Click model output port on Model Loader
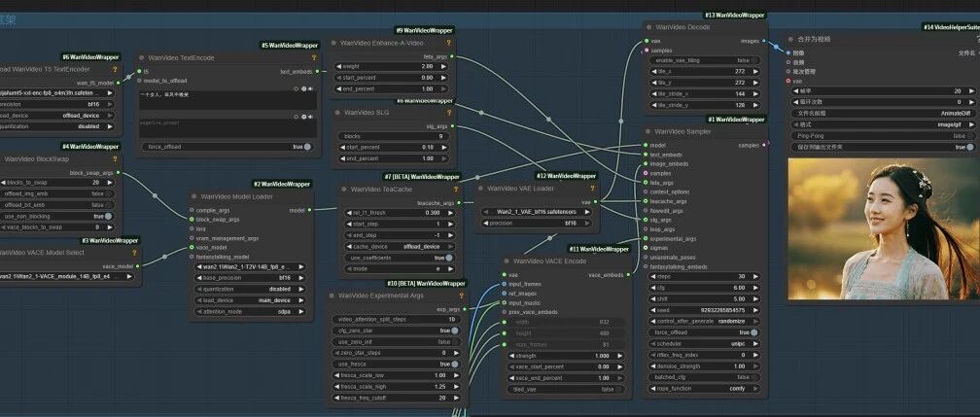 tap(309, 210)
